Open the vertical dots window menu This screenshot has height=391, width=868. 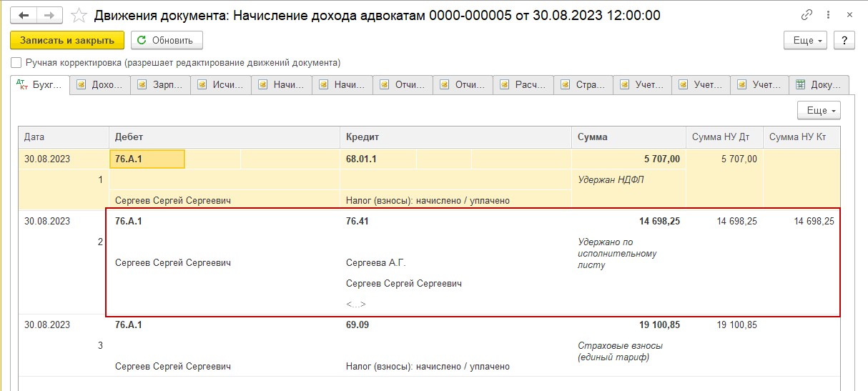click(827, 15)
